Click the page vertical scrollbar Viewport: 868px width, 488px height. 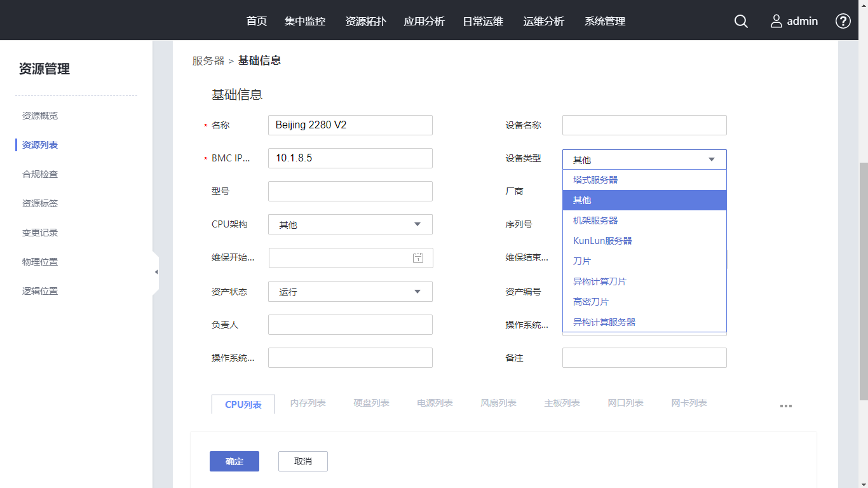pos(862,280)
